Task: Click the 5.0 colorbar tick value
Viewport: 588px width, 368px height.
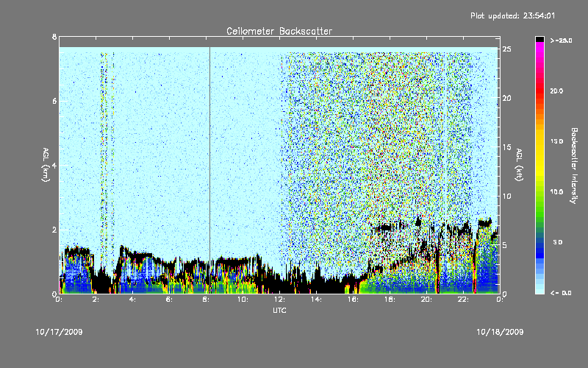Action: click(558, 242)
